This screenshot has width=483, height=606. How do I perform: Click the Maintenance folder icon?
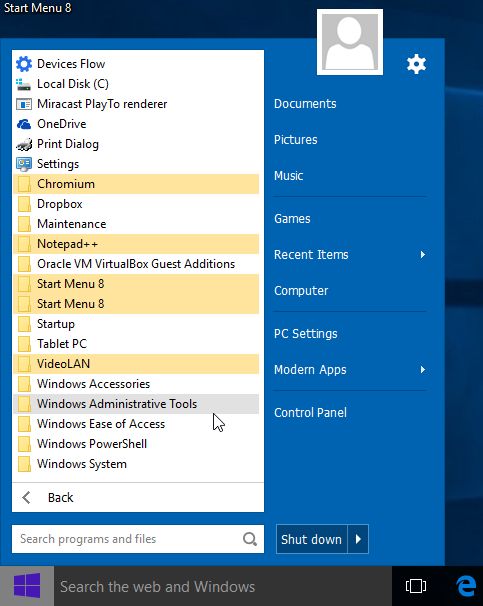(24, 224)
